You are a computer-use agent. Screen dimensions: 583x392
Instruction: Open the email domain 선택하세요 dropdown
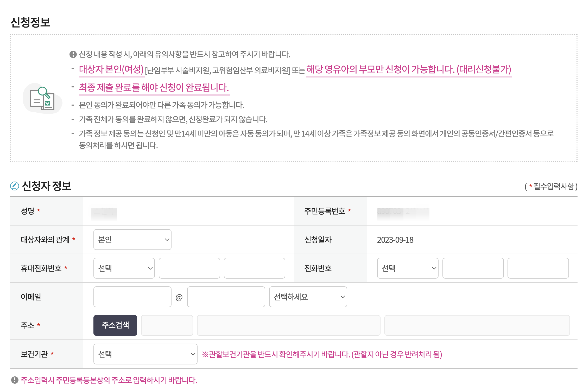(x=308, y=297)
